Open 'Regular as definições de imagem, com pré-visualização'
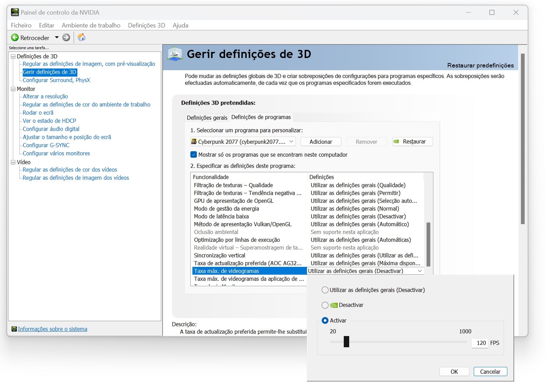 click(89, 64)
